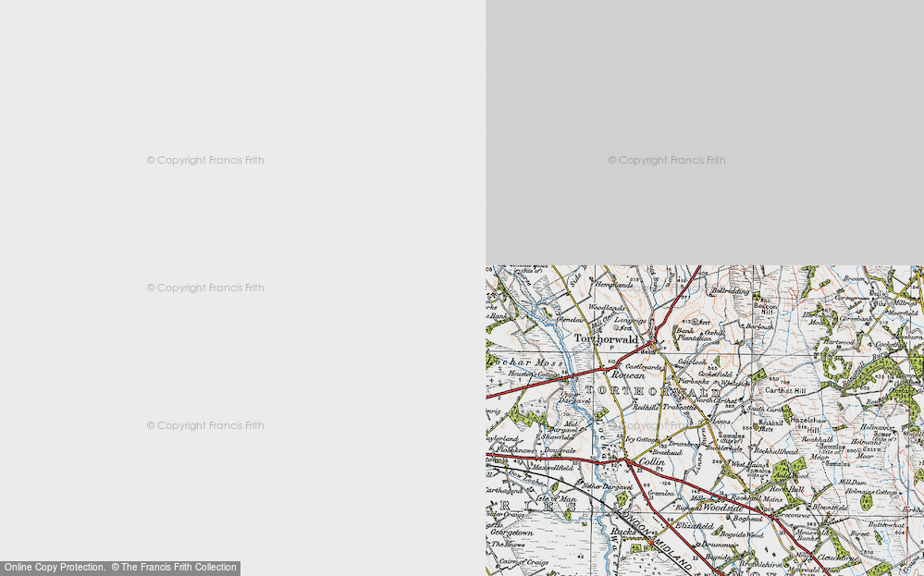Select the Woodside place name
The height and width of the screenshot is (576, 924).
(722, 507)
